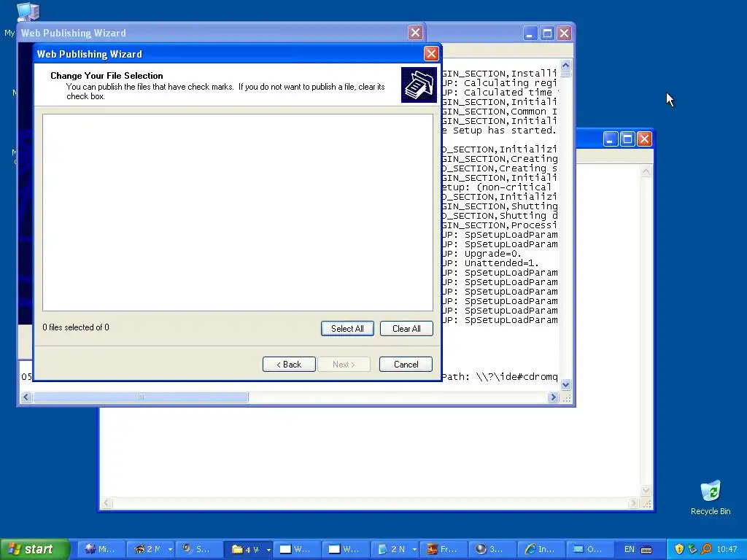Minimize the setup log window
This screenshot has height=560, width=747.
[530, 34]
